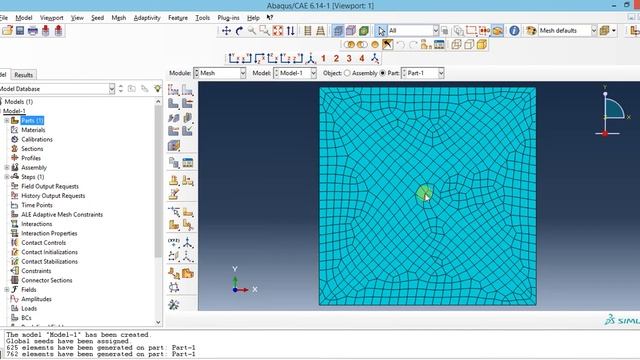This screenshot has width=640, height=360.
Task: Click the Query information icon
Action: click(514, 31)
